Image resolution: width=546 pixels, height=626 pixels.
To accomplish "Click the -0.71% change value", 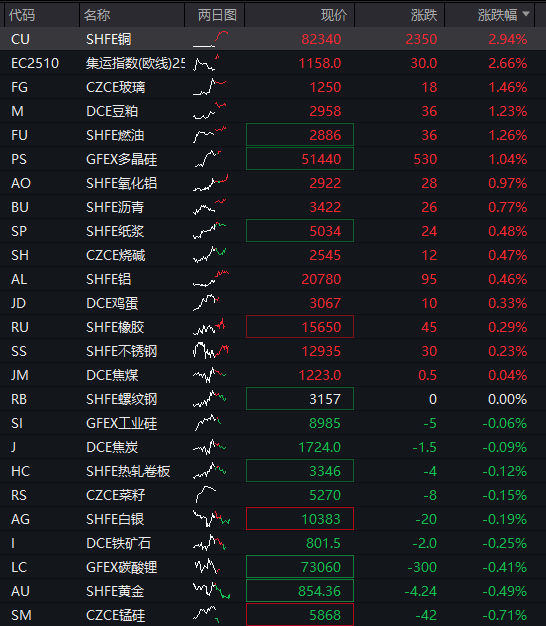I will coord(505,615).
